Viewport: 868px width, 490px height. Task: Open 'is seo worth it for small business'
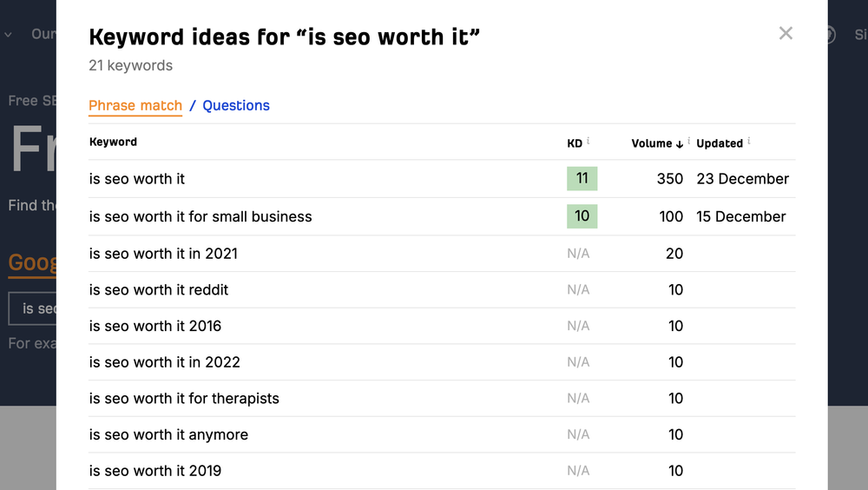201,216
